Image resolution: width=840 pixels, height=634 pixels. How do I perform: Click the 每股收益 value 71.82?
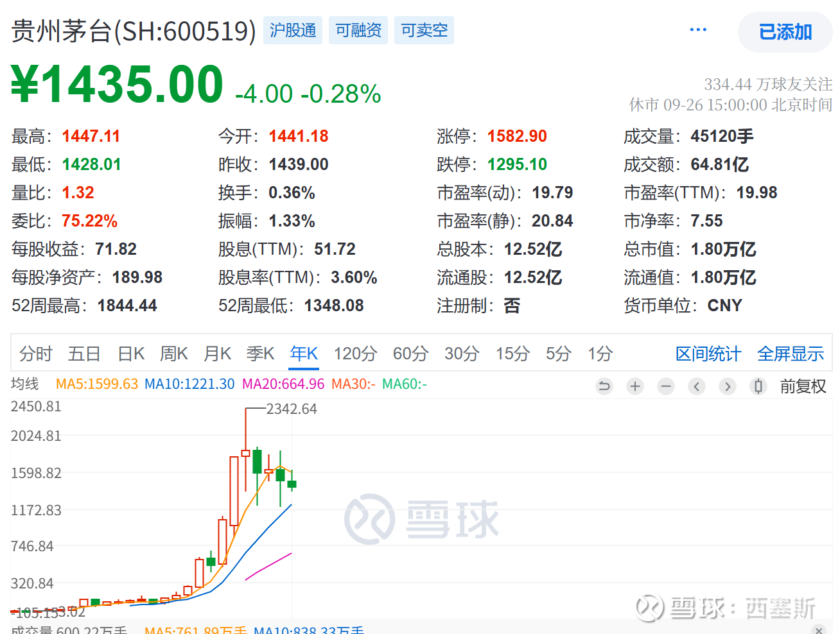pos(116,249)
